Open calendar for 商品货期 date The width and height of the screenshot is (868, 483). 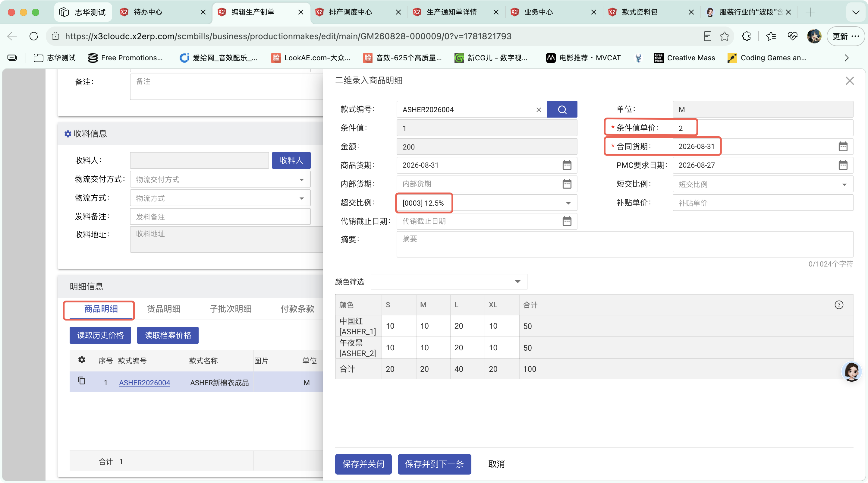tap(567, 165)
